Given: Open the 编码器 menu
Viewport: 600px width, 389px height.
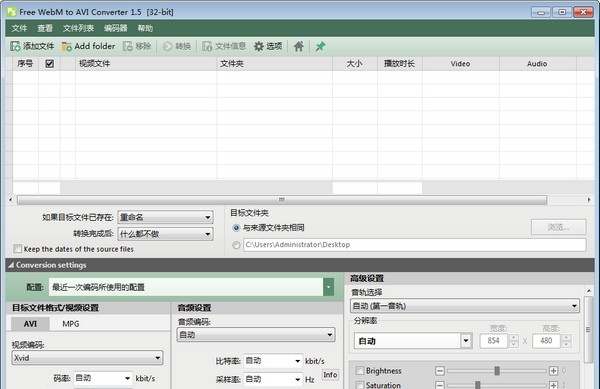Looking at the screenshot, I should coord(115,28).
